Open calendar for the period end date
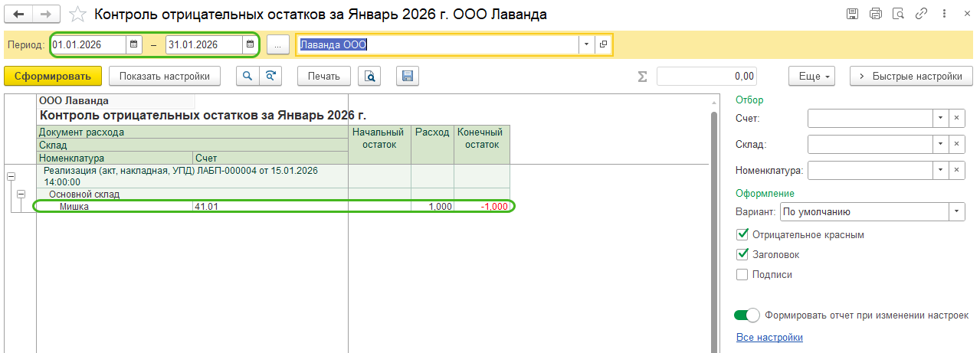The height and width of the screenshot is (353, 980). point(250,45)
